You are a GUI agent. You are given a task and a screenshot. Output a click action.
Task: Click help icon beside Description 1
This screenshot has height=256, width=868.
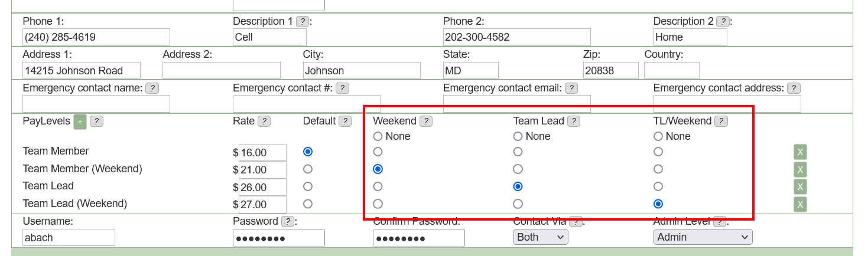(x=302, y=21)
